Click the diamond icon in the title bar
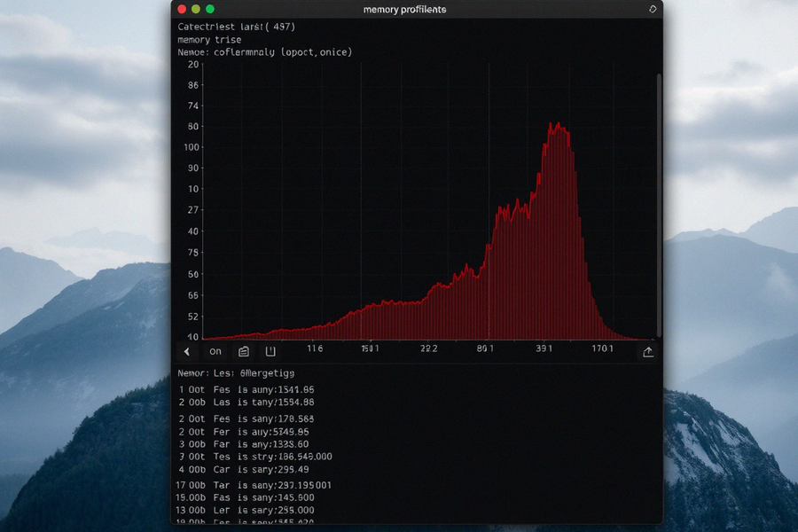This screenshot has width=798, height=532. coord(653,9)
